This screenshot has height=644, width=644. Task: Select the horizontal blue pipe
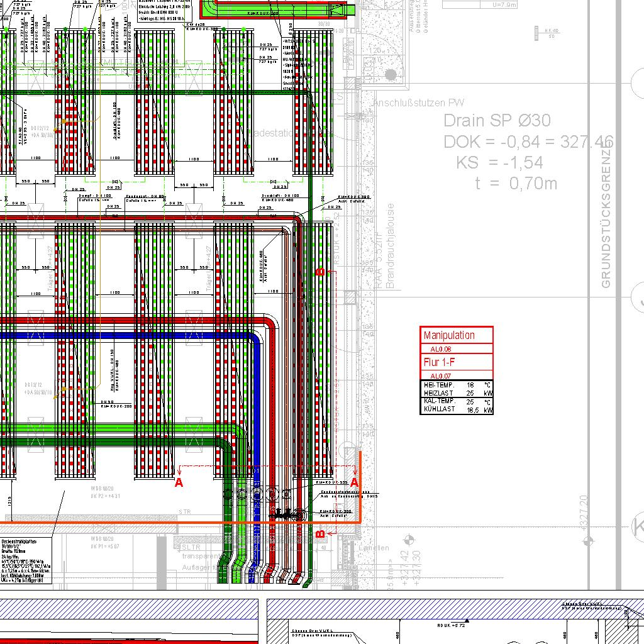tap(126, 336)
